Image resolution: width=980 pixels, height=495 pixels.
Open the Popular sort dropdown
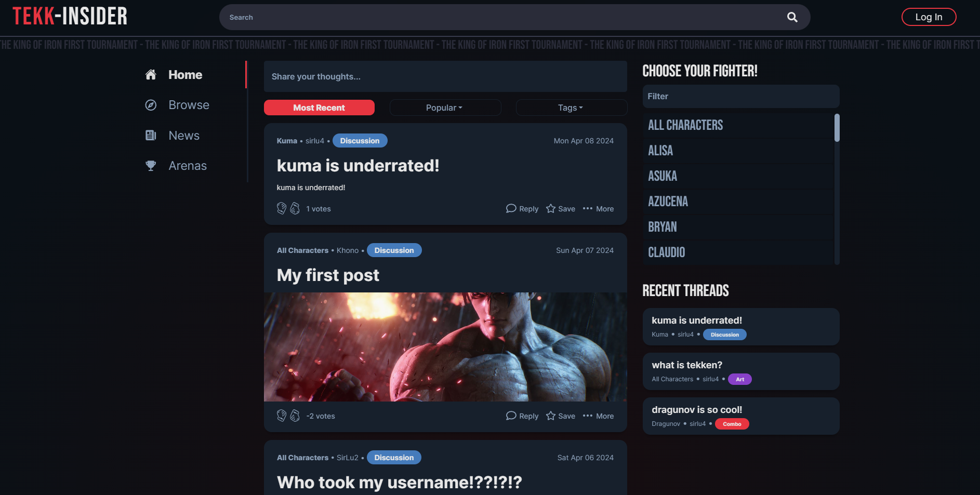click(445, 108)
